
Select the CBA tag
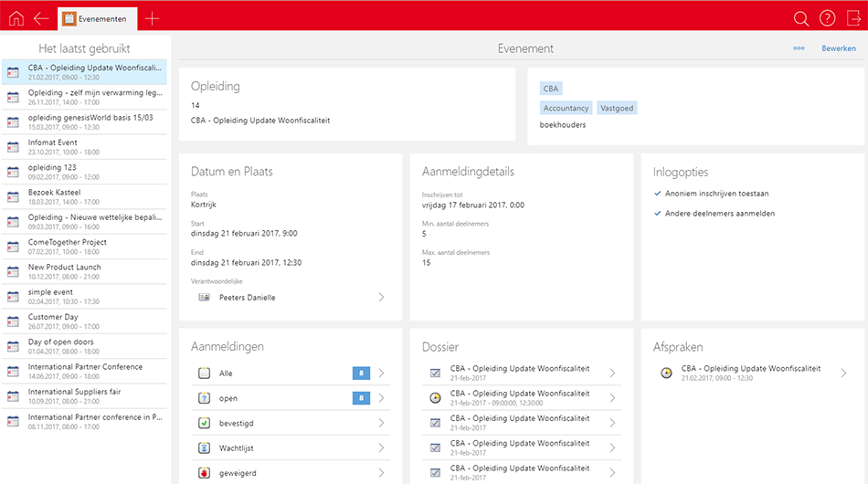(551, 89)
